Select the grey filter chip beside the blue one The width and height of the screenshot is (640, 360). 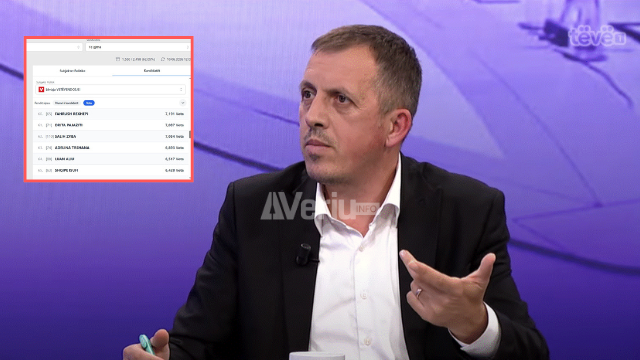[67, 103]
